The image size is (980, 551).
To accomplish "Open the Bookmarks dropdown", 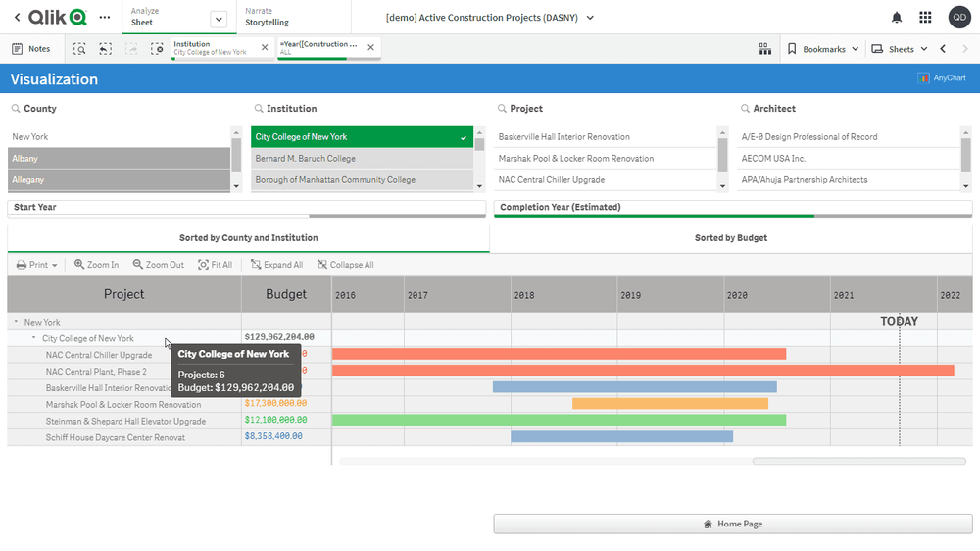I will 823,49.
